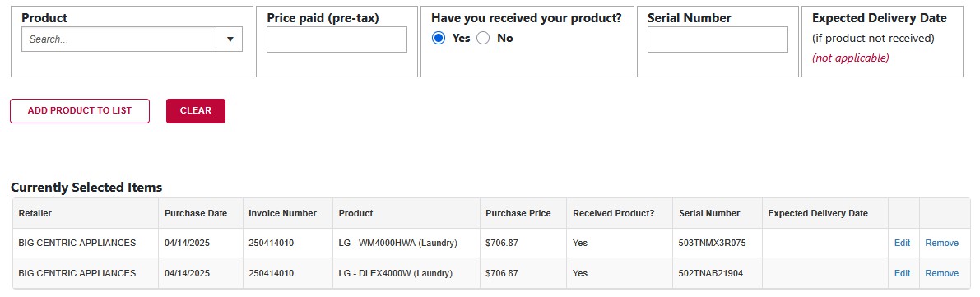Image resolution: width=980 pixels, height=297 pixels.
Task: Select Yes for received product
Action: coord(439,38)
